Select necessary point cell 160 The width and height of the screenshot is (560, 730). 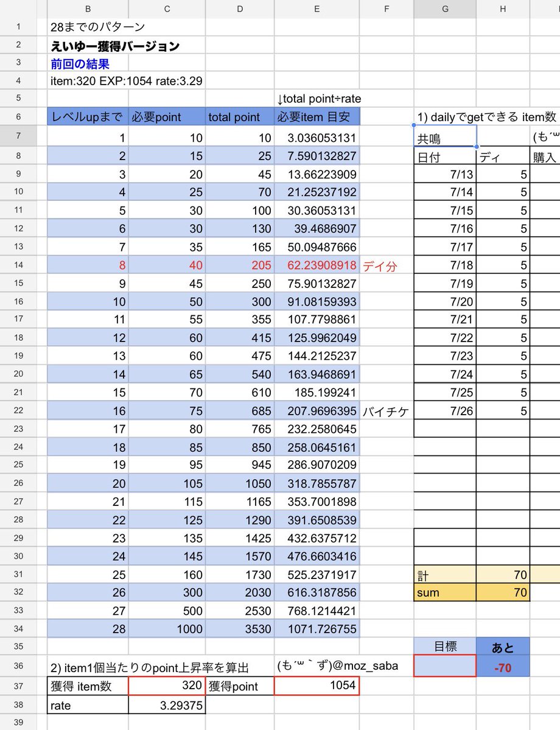coord(167,575)
